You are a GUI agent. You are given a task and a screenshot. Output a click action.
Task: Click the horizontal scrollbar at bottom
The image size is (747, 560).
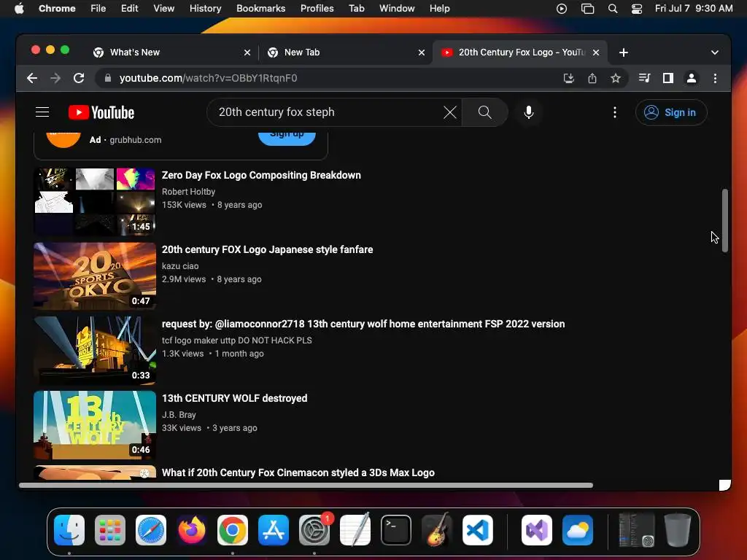point(306,485)
